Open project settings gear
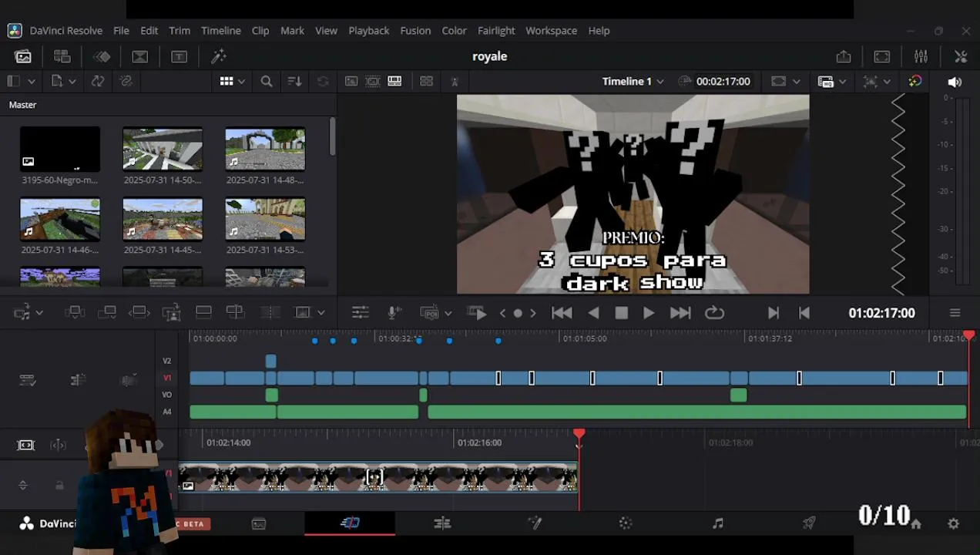The height and width of the screenshot is (555, 980). tap(954, 523)
